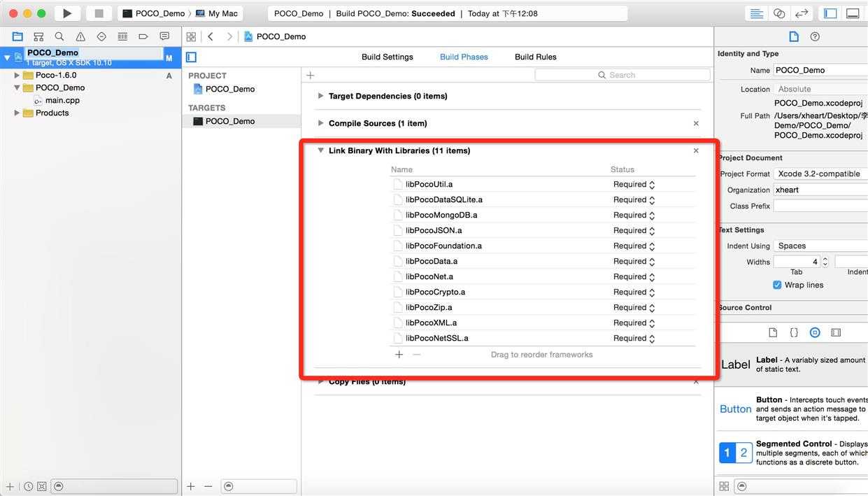Switch to Standard editor view
The image size is (868, 496).
pyautogui.click(x=756, y=13)
